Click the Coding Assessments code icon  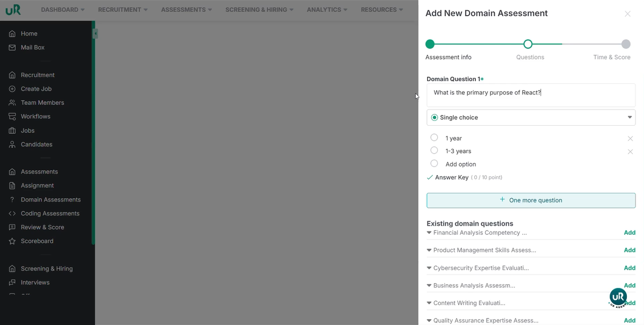(12, 214)
